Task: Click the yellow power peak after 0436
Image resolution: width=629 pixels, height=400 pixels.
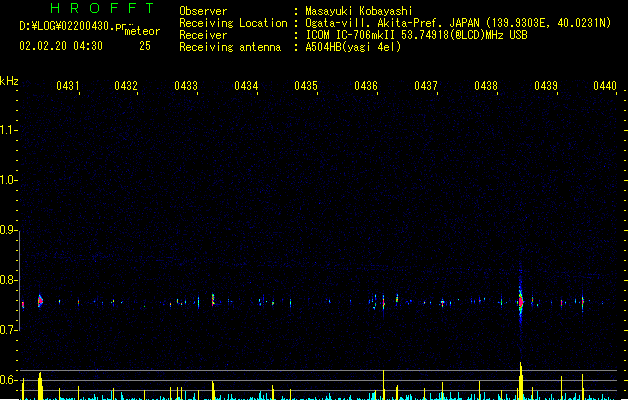Action: click(383, 385)
